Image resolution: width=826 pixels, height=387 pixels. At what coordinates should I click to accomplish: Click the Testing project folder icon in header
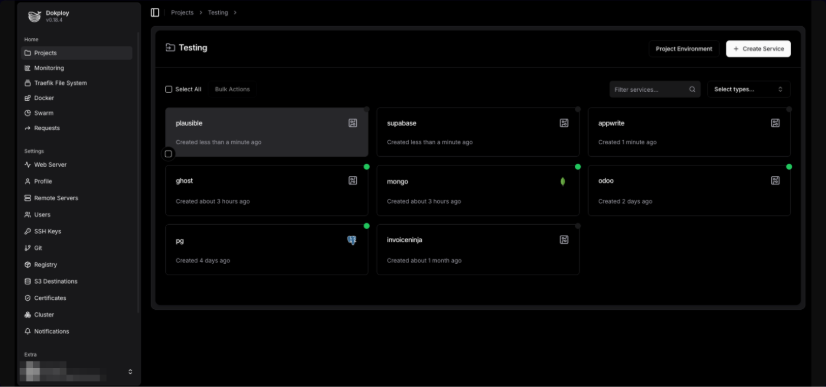(170, 47)
